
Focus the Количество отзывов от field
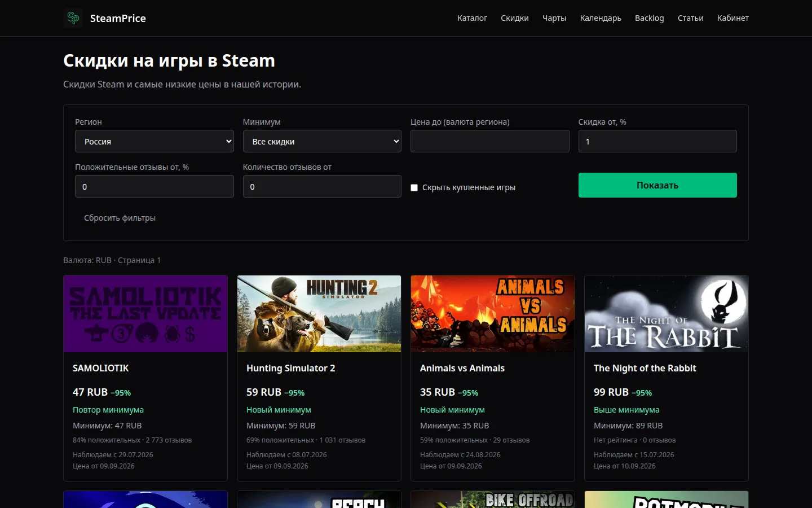[322, 186]
